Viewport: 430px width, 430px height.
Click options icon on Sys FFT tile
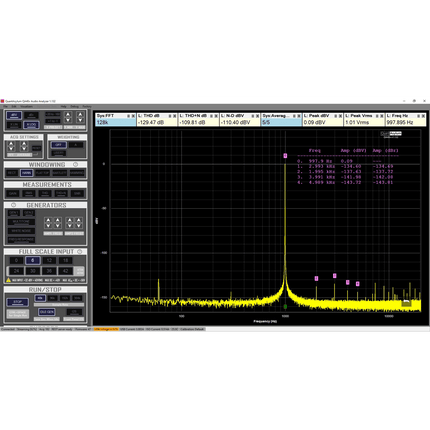tap(128, 116)
